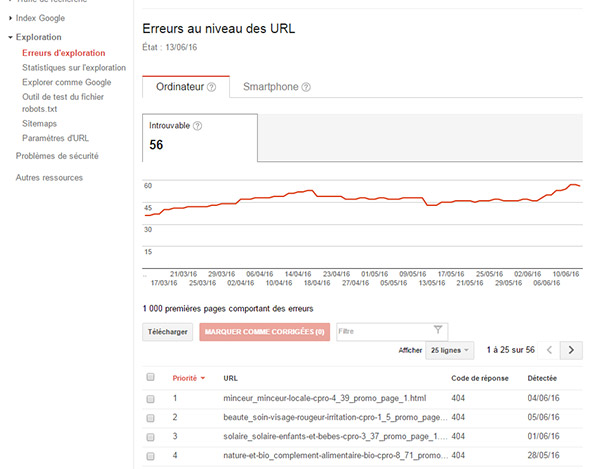
Task: Click the filter funnel icon
Action: click(x=438, y=330)
